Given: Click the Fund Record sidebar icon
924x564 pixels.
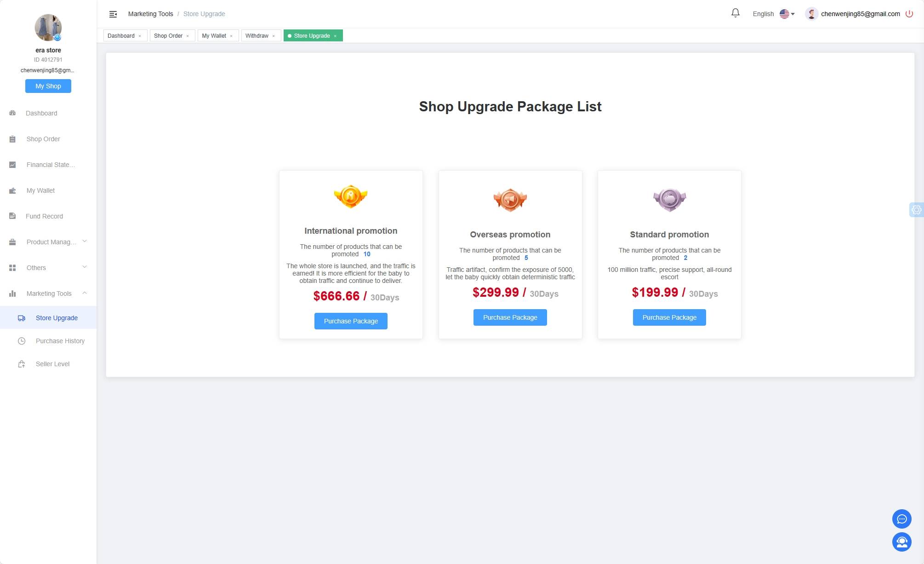Looking at the screenshot, I should tap(12, 216).
